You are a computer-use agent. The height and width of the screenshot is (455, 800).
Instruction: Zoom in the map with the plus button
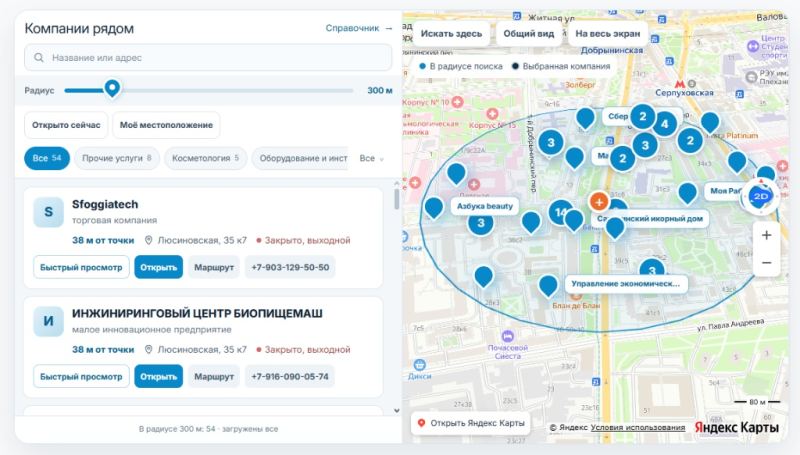click(x=766, y=235)
